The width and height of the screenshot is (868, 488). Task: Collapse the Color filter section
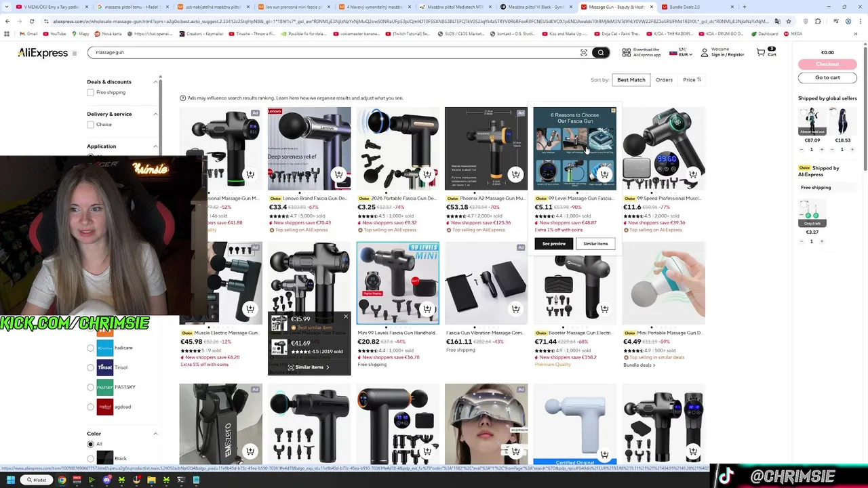155,434
